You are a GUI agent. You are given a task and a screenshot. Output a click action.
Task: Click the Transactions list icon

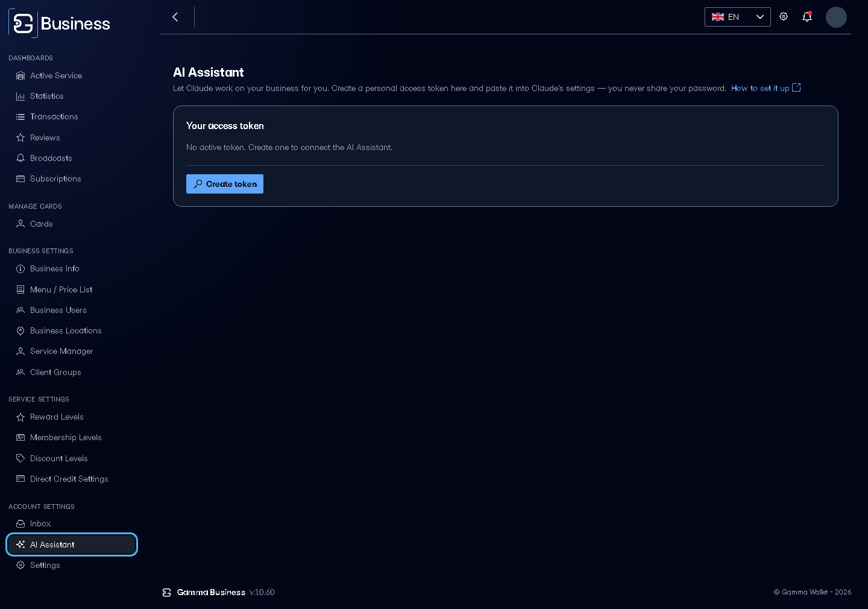pyautogui.click(x=20, y=117)
